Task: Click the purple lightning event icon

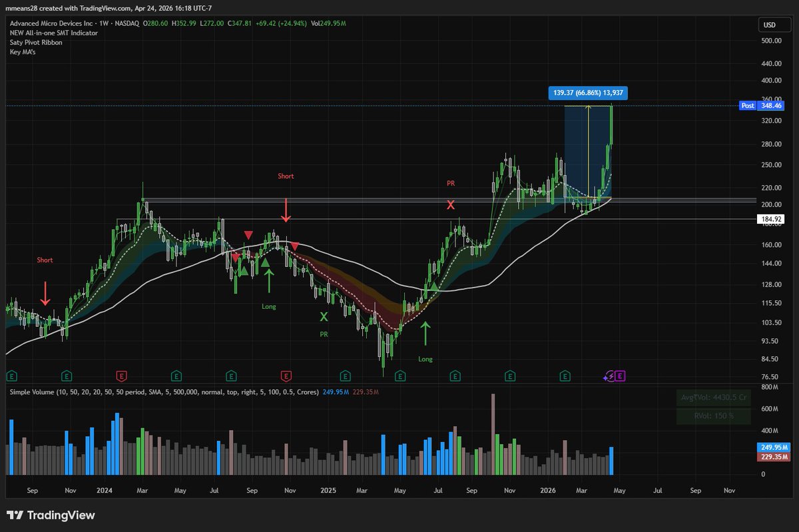Action: tap(609, 376)
